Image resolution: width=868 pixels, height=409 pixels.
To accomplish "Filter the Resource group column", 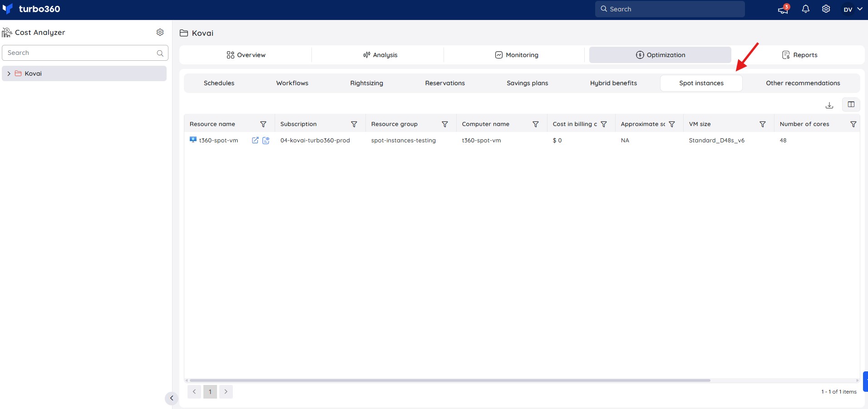I will point(445,124).
